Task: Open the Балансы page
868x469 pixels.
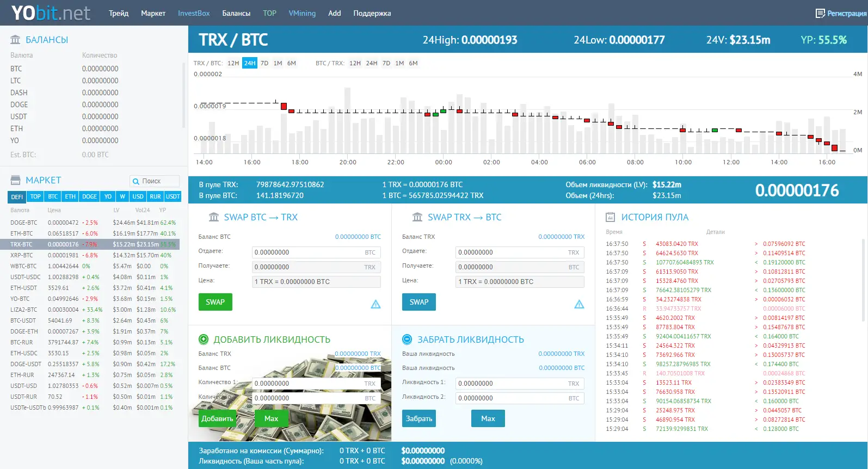Action: (x=236, y=13)
